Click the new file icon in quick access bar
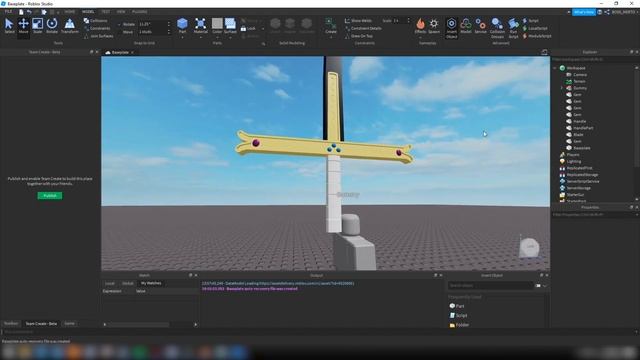This screenshot has width=640, height=360. click(x=21, y=12)
